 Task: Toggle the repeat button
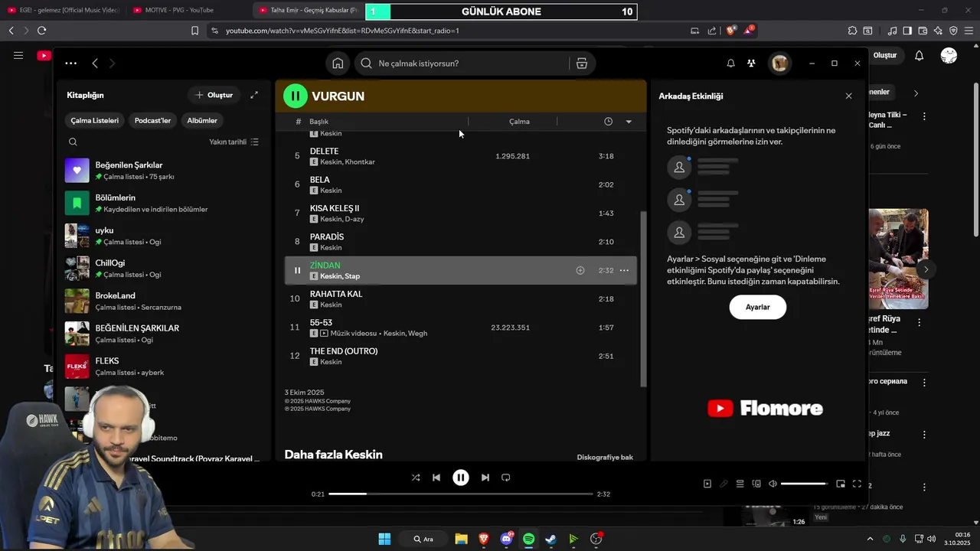coord(505,478)
